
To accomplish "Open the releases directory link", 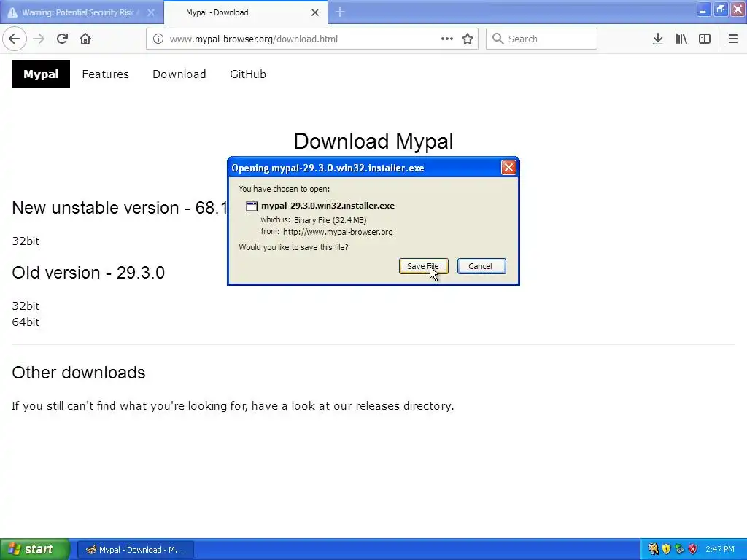I will click(x=404, y=405).
